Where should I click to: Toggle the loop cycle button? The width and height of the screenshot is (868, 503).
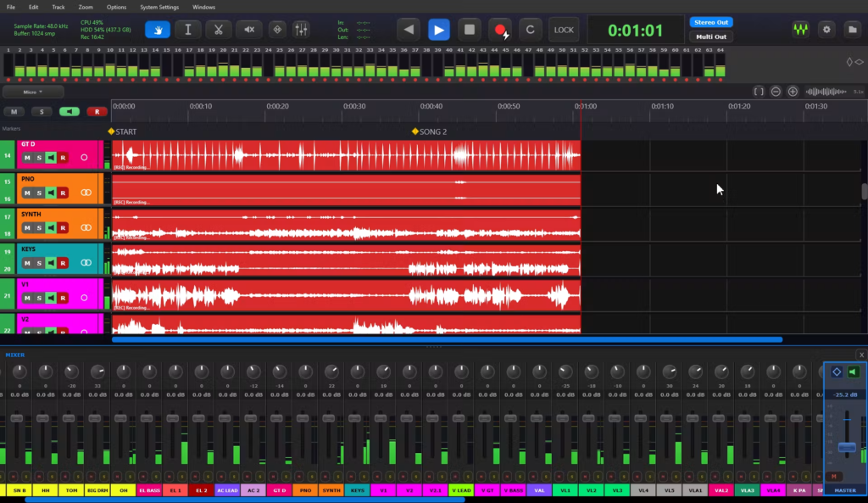531,30
